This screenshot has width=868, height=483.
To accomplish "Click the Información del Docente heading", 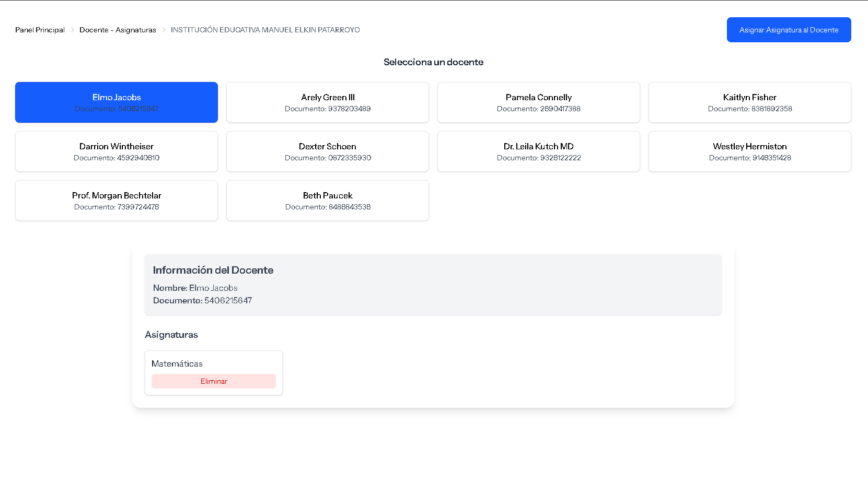I will 213,270.
